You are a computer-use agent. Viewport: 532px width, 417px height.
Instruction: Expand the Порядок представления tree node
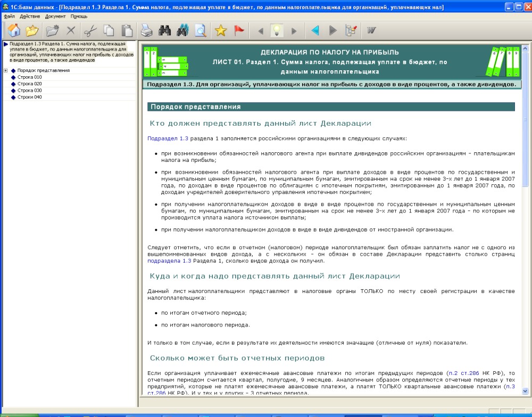click(x=5, y=70)
